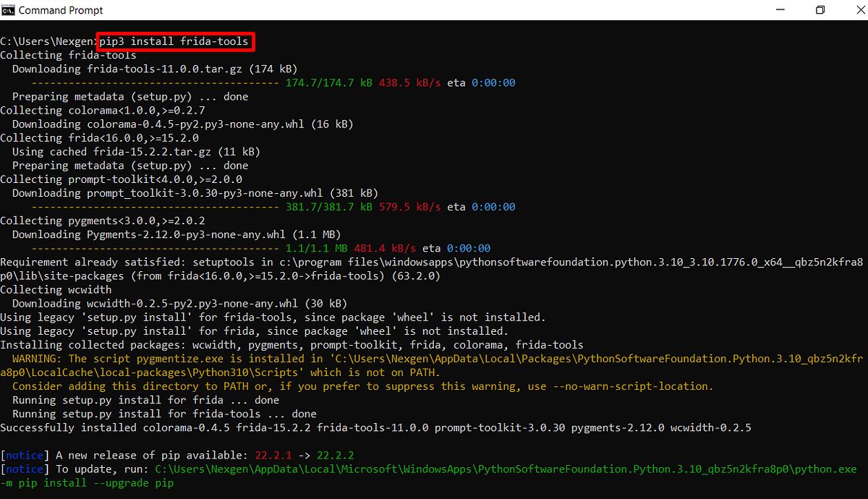Viewport: 868px width, 499px height.
Task: Click the Minimize window button
Action: [780, 9]
